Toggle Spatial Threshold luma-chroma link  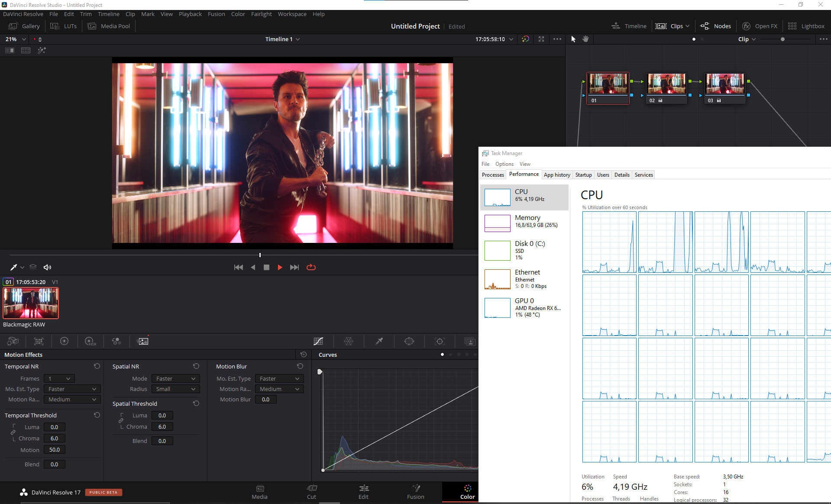coord(121,420)
